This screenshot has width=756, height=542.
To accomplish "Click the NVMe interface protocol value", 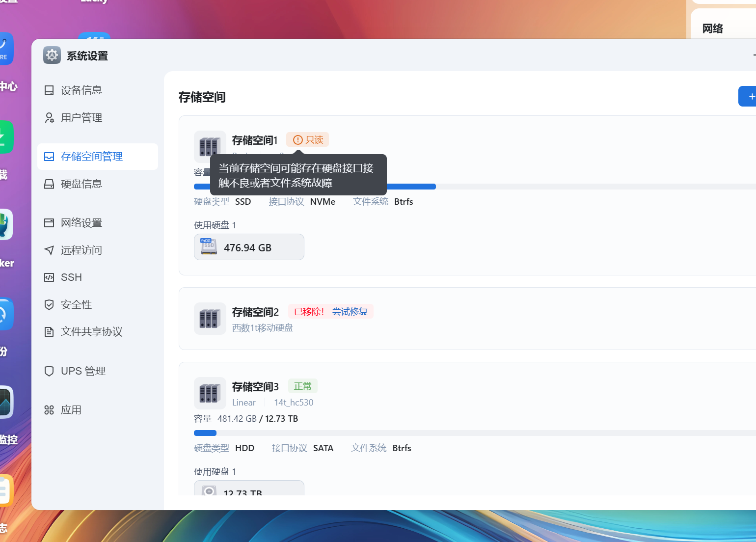I will coord(323,202).
